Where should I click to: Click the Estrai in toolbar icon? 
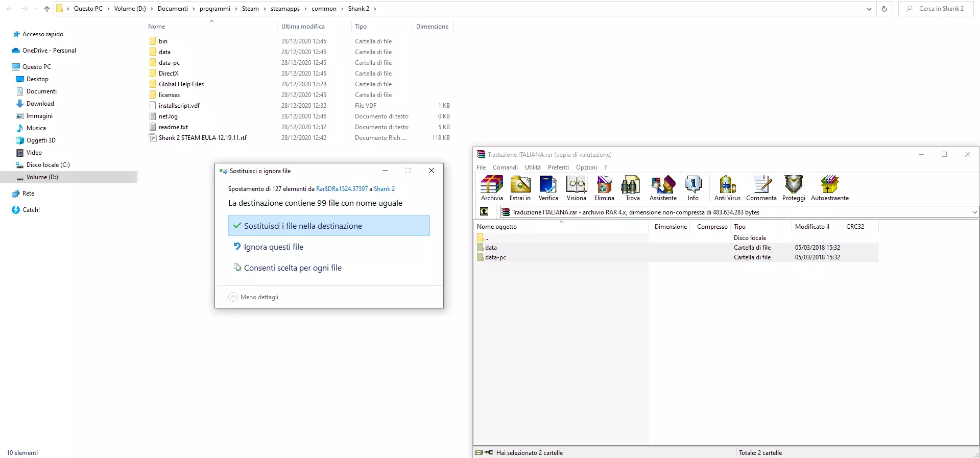pyautogui.click(x=520, y=188)
